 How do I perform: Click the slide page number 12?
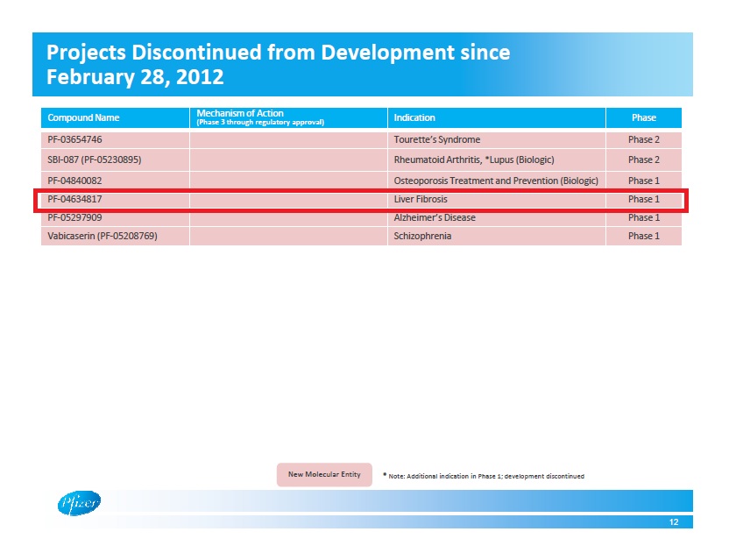[673, 522]
